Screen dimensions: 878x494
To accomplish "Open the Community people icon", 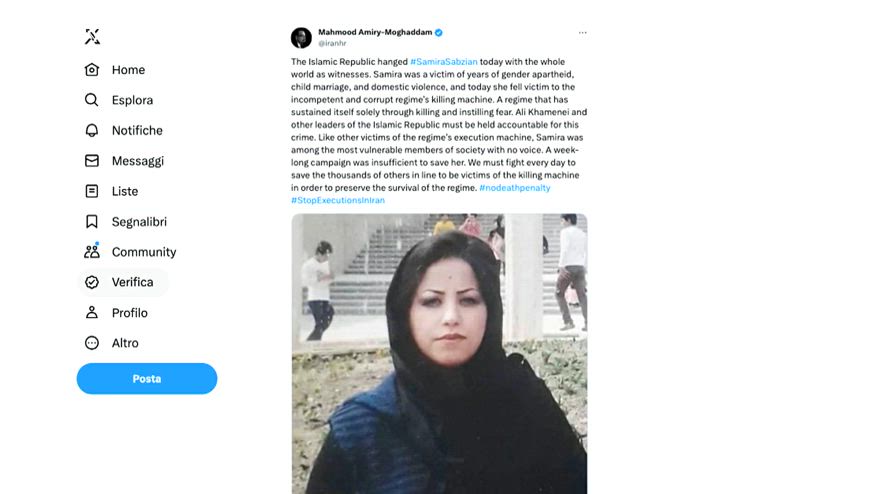I will tap(92, 251).
